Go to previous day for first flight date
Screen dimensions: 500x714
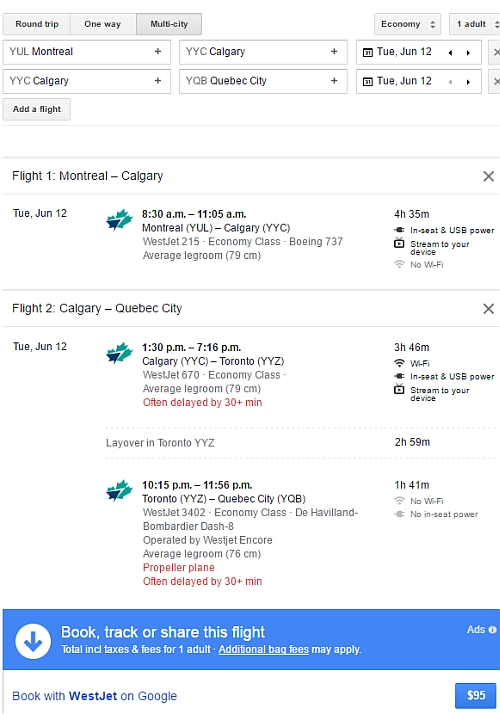450,52
